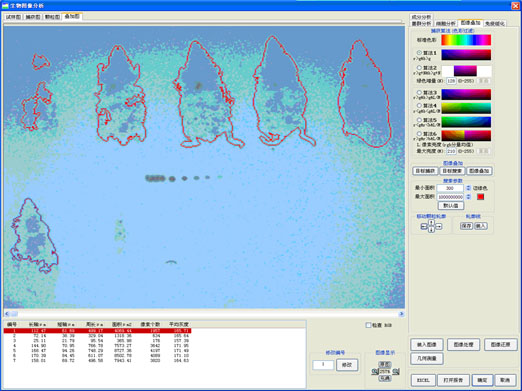
Task: Select the 算法4 radio button
Action: 419,106
